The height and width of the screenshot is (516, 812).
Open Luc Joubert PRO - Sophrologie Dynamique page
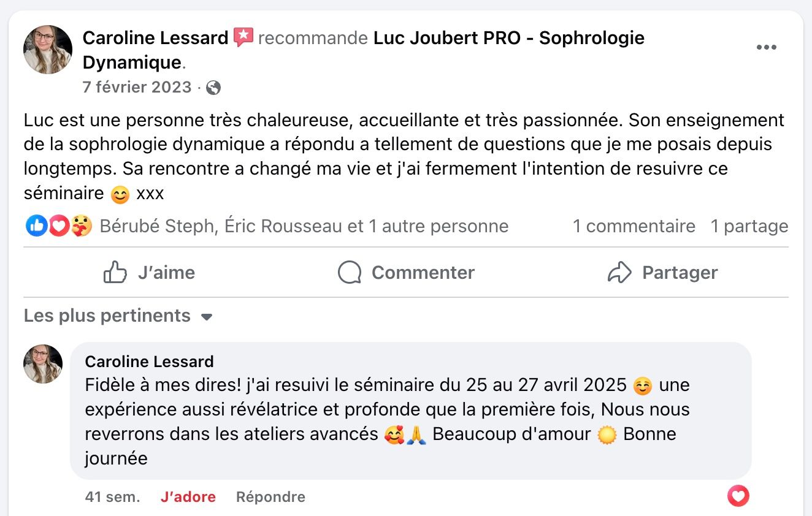click(508, 38)
